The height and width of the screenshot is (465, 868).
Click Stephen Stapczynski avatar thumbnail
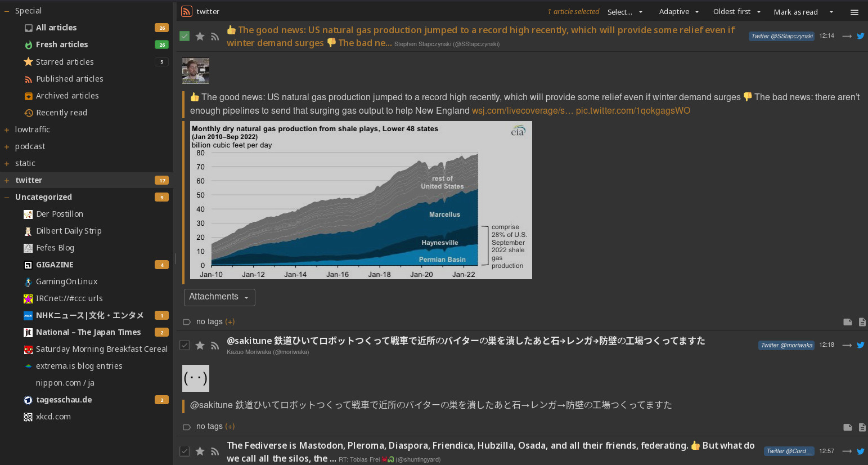click(196, 70)
